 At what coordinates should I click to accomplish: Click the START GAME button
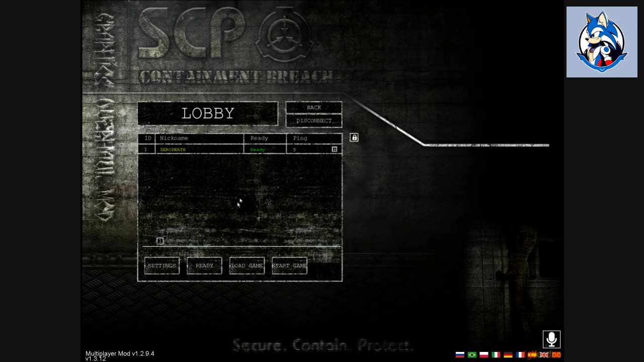pos(289,265)
